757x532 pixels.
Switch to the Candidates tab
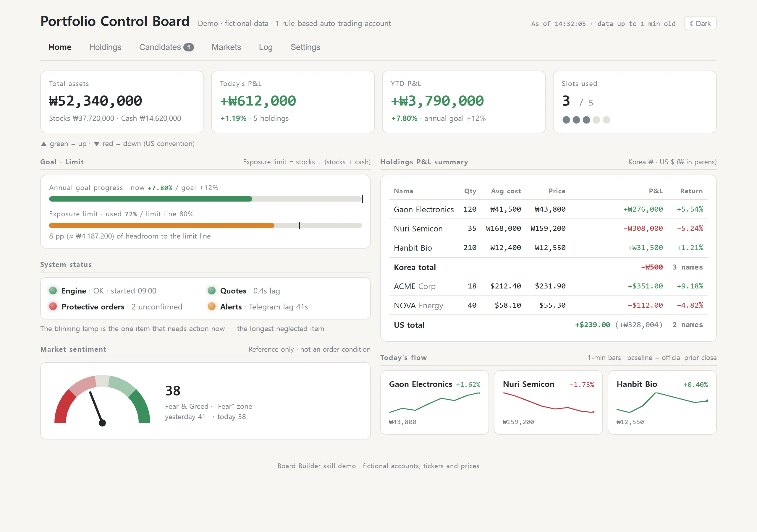(166, 47)
